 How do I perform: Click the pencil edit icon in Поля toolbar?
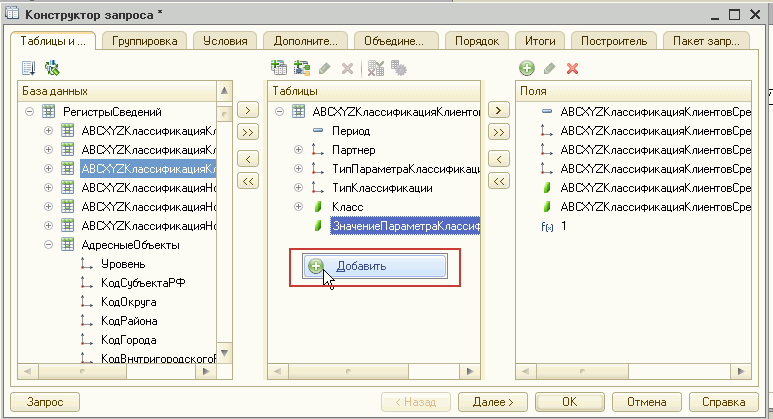point(550,69)
